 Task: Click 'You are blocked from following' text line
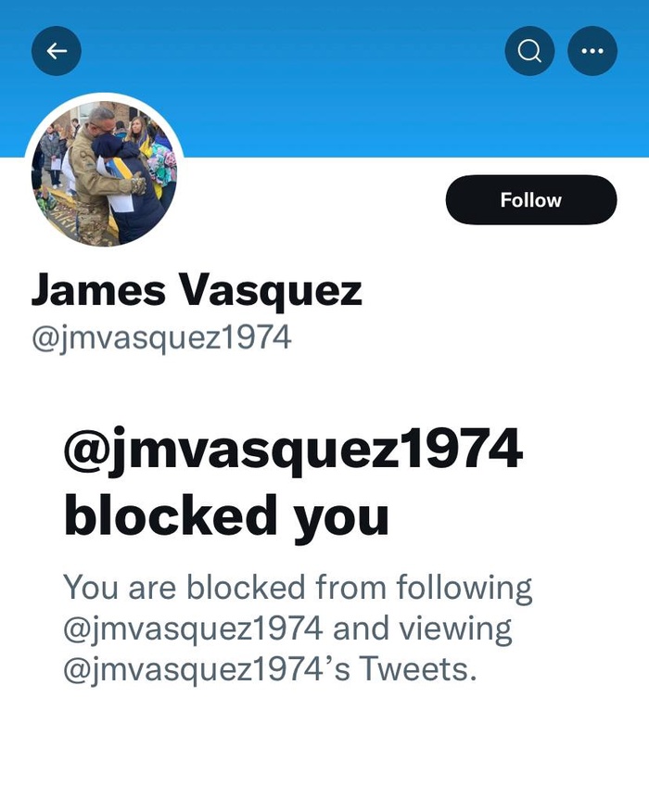tap(298, 589)
